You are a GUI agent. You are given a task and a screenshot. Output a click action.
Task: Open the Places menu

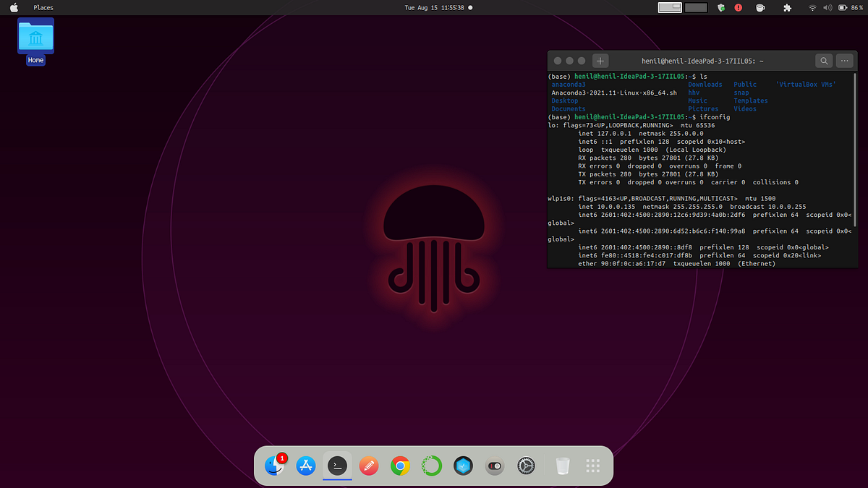(43, 7)
